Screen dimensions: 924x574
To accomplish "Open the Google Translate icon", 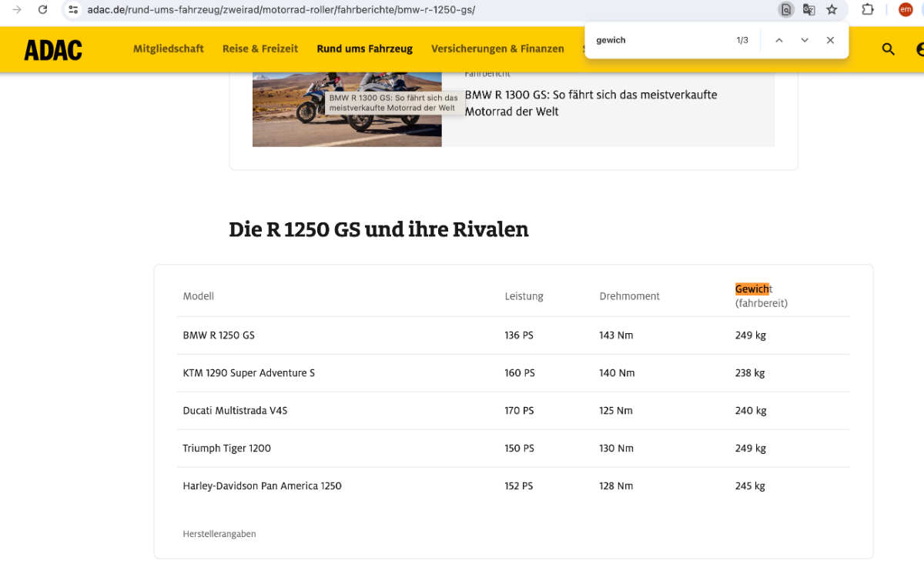I will (808, 10).
